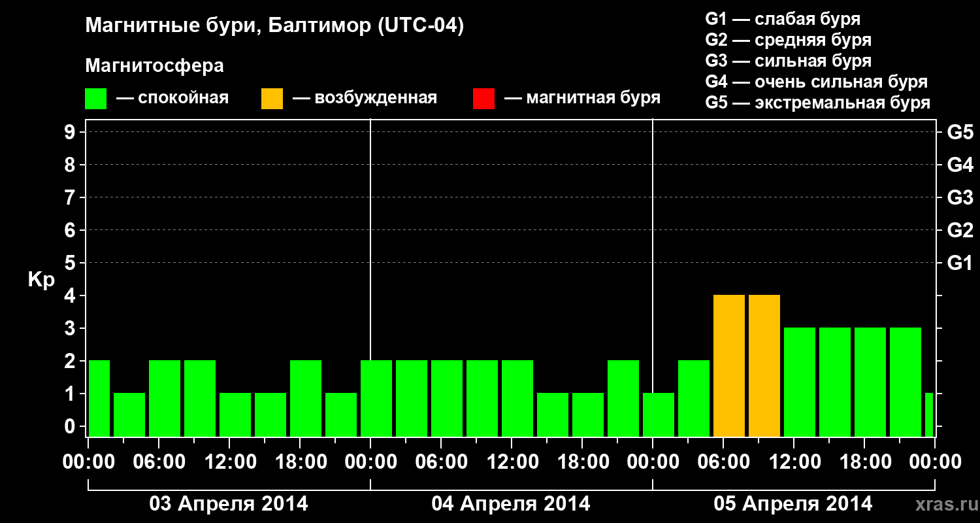This screenshot has width=980, height=523.
Task: Click the '04 Апреля 2014' date label
Action: [511, 503]
